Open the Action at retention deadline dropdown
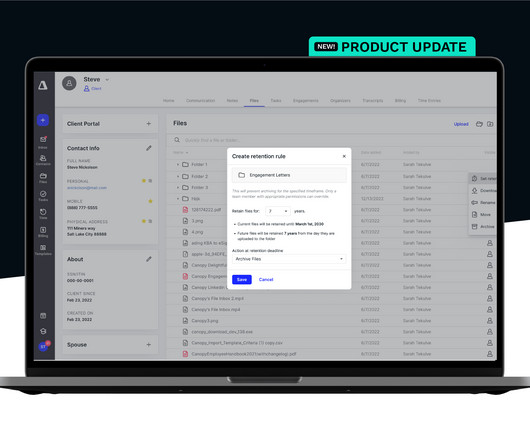The height and width of the screenshot is (442, 530). (289, 259)
